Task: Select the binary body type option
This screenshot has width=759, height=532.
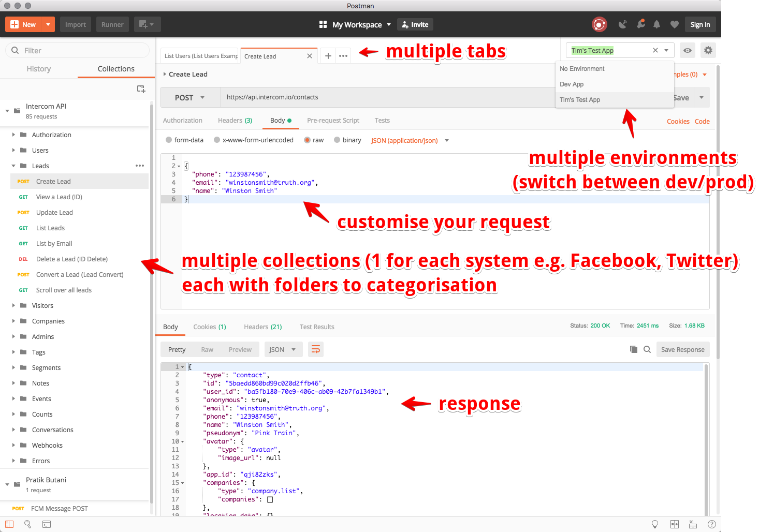Action: pos(337,140)
